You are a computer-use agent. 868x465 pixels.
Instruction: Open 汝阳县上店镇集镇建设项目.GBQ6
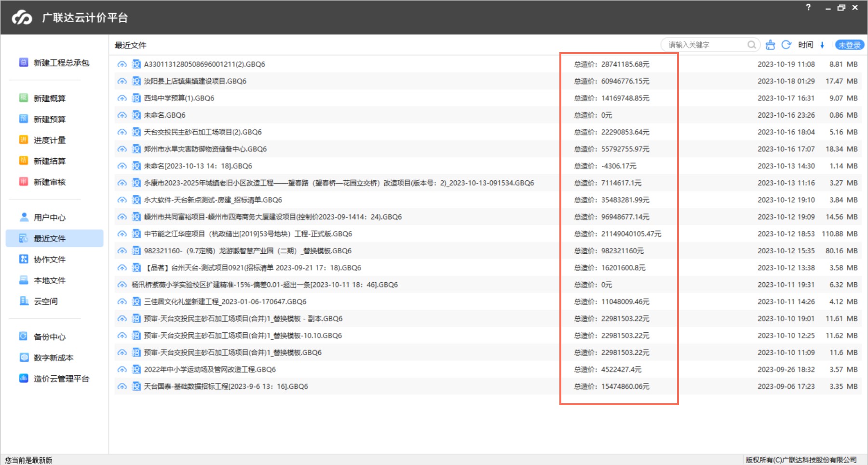tap(195, 81)
